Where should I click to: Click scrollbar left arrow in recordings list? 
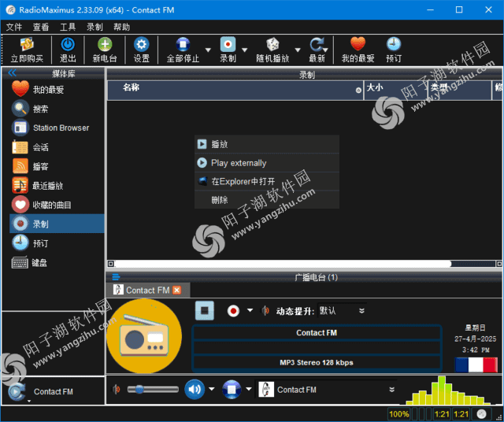point(111,264)
